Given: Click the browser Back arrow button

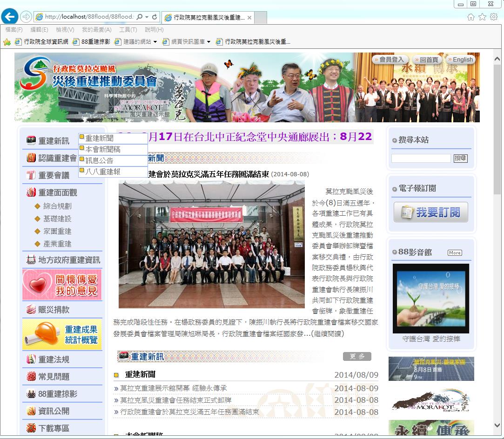Looking at the screenshot, I should (x=10, y=16).
